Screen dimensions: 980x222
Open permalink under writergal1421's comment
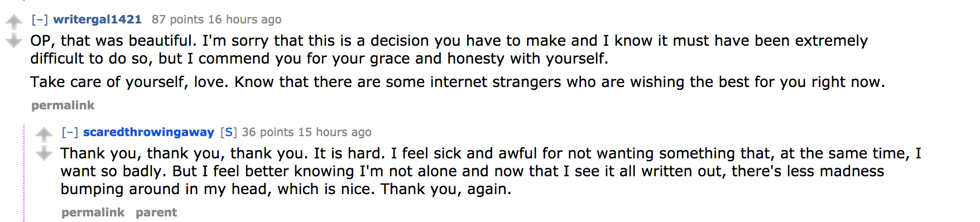pyautogui.click(x=63, y=105)
